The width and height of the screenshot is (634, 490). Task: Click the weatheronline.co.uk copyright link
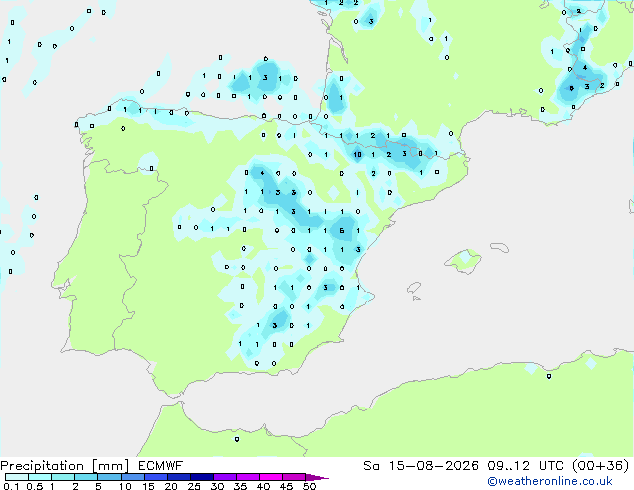pos(550,481)
